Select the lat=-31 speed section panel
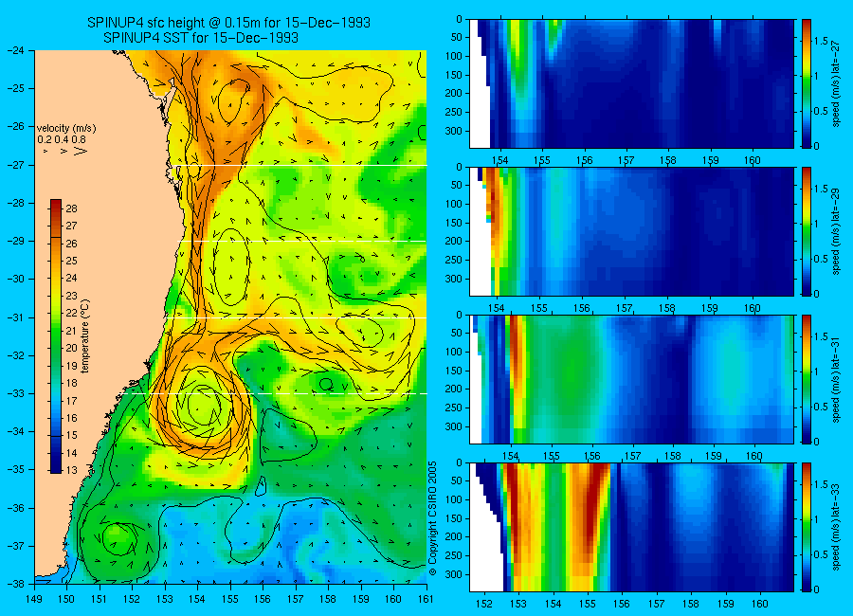Viewport: 853px width, 616px height. pyautogui.click(x=631, y=379)
